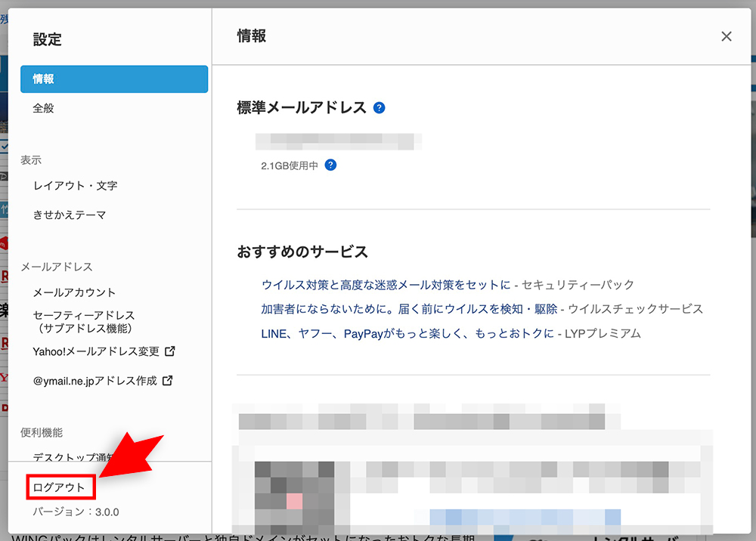Viewport: 756px width, 541px height.
Task: Click the external link icon beside @ymail.ne.jpアドレス作成
Action: click(x=167, y=381)
